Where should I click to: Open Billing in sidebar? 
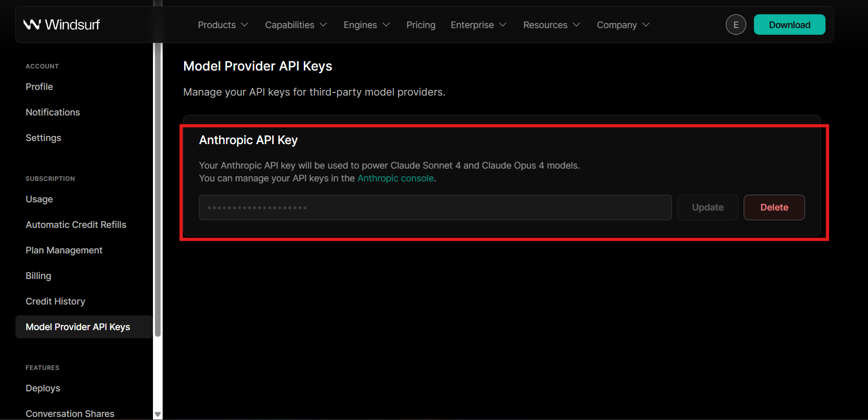[x=38, y=276]
